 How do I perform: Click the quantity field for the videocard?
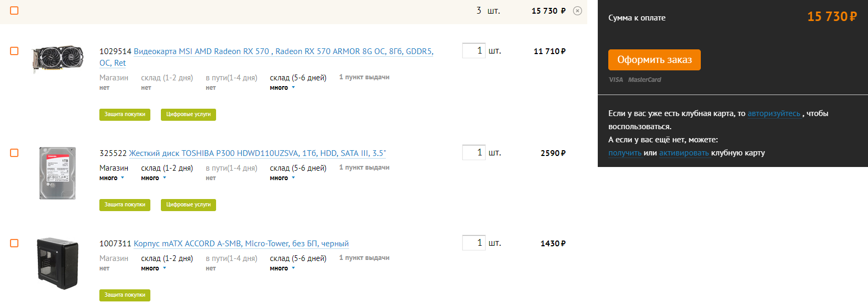point(473,51)
